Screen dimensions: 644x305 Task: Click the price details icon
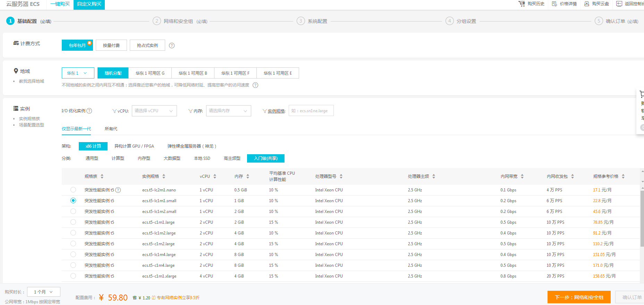point(554,4)
